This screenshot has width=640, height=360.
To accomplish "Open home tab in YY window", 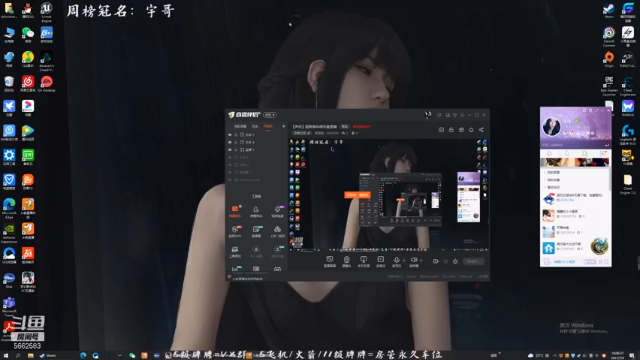I will click(x=549, y=153).
